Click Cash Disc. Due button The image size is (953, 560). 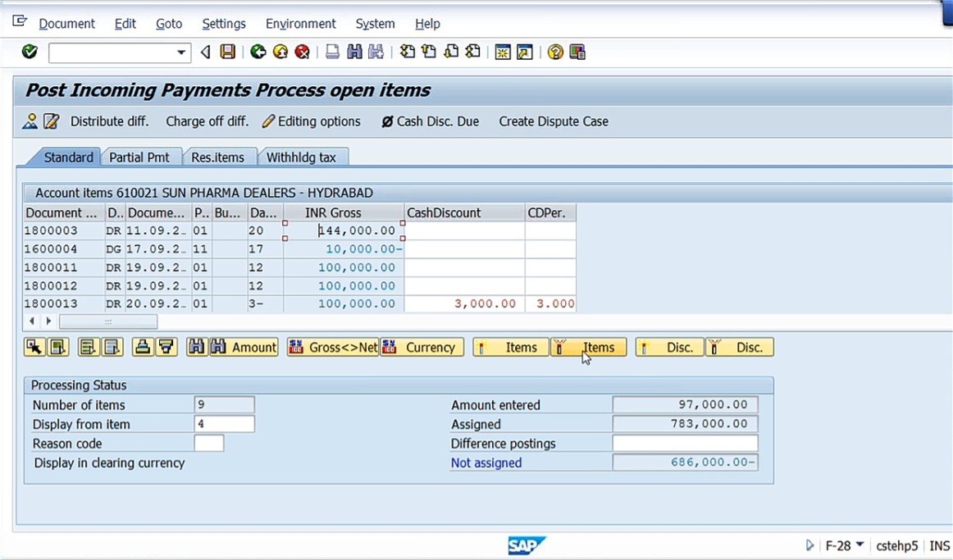pos(430,121)
